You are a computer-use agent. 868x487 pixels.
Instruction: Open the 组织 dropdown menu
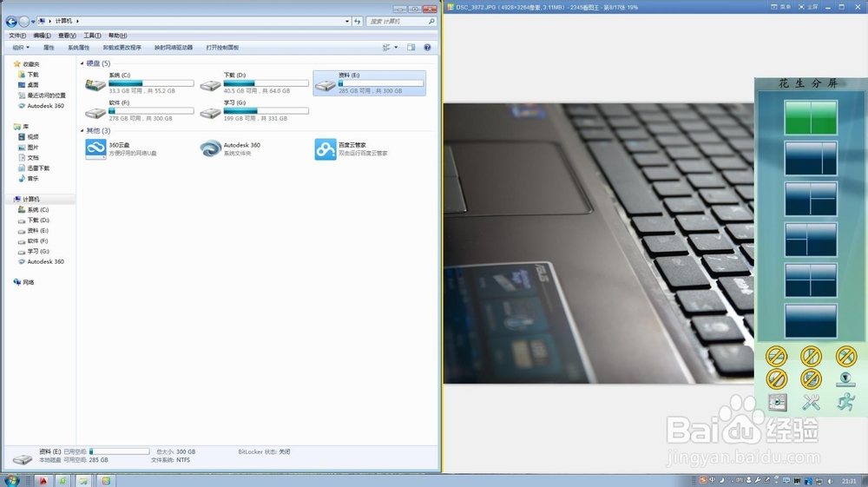coord(21,48)
